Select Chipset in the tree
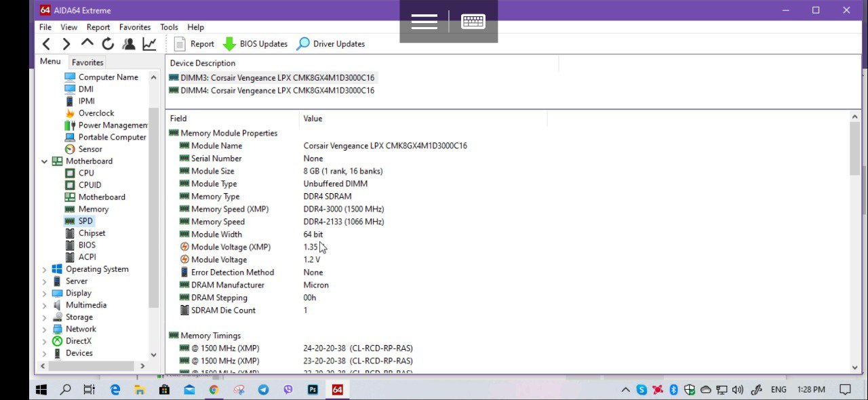Screen dimensions: 868x400 pyautogui.click(x=85, y=233)
